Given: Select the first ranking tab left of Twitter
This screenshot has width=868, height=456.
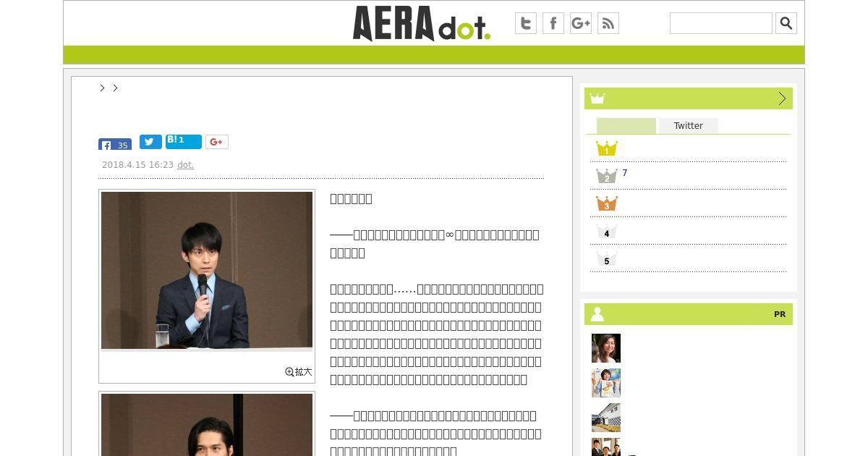Looking at the screenshot, I should 626,126.
